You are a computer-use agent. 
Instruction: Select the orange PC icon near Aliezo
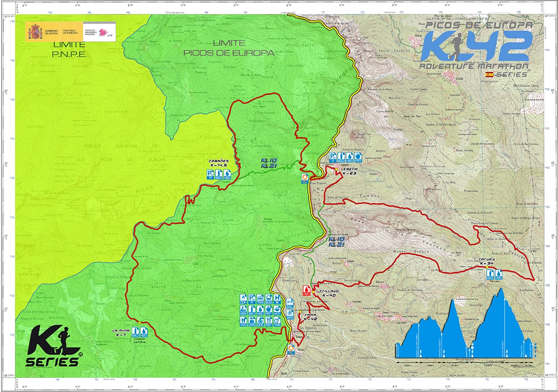pyautogui.click(x=291, y=349)
